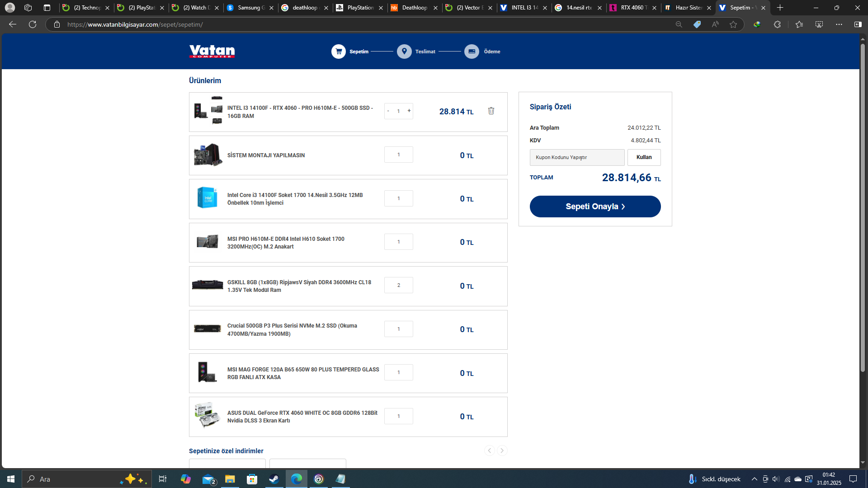Image resolution: width=868 pixels, height=488 pixels.
Task: Click the Sepetim cart step icon
Action: 338,52
